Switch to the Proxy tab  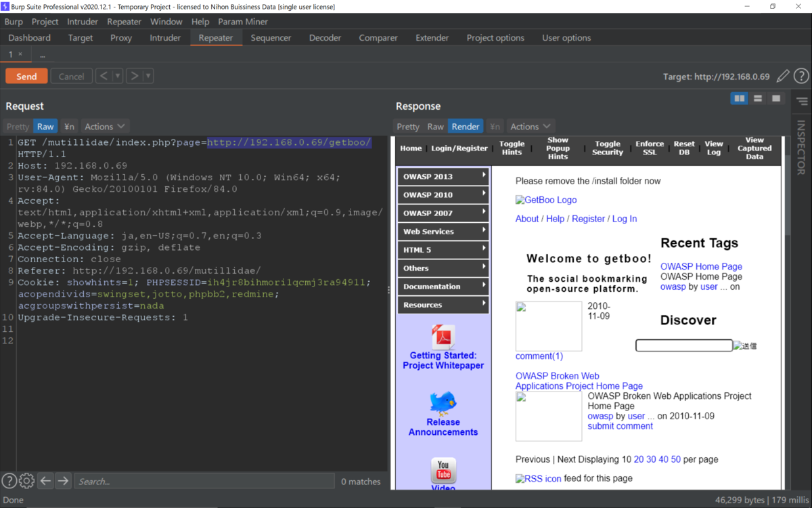click(x=121, y=38)
